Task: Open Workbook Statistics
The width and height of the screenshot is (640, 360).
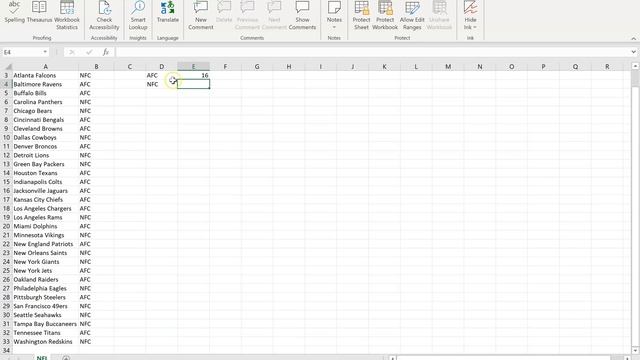Action: pos(67,16)
